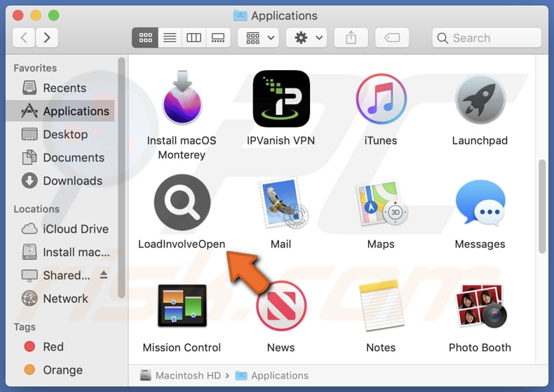Switch to list view
The height and width of the screenshot is (392, 554).
170,37
